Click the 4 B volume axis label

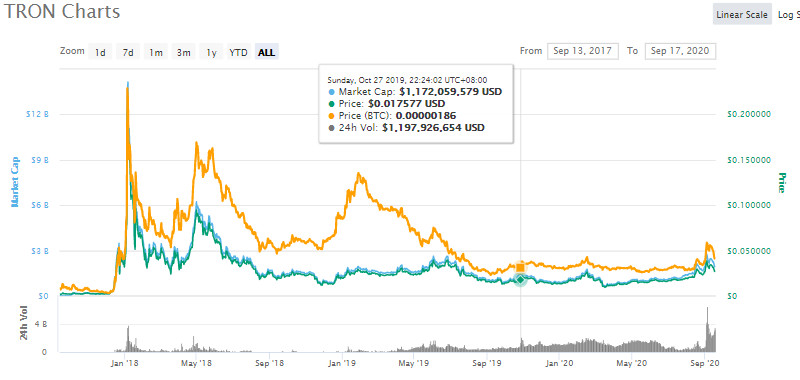[41, 324]
